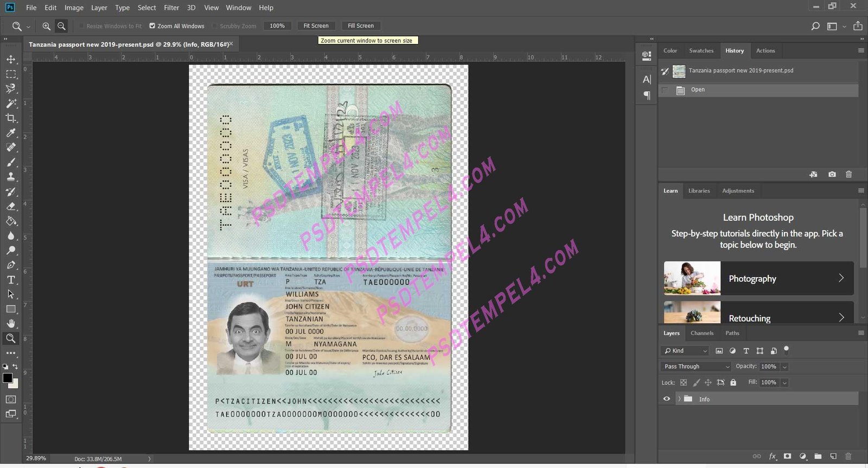This screenshot has height=468, width=868.
Task: Open the Opacity slider dropdown
Action: coord(784,367)
